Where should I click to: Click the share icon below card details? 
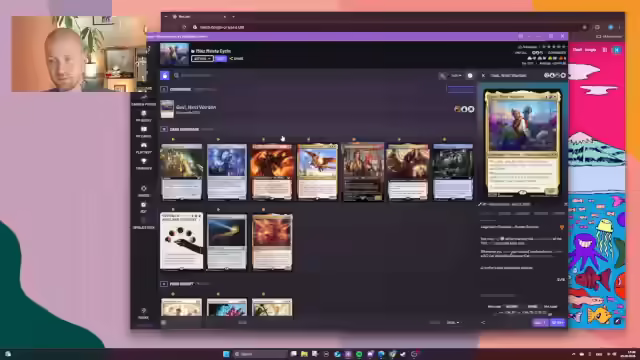482,322
